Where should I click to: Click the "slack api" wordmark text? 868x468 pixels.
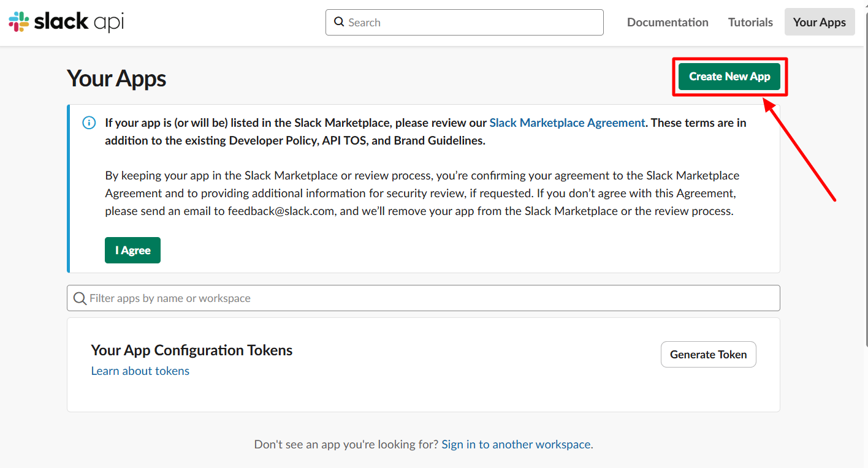tap(79, 22)
